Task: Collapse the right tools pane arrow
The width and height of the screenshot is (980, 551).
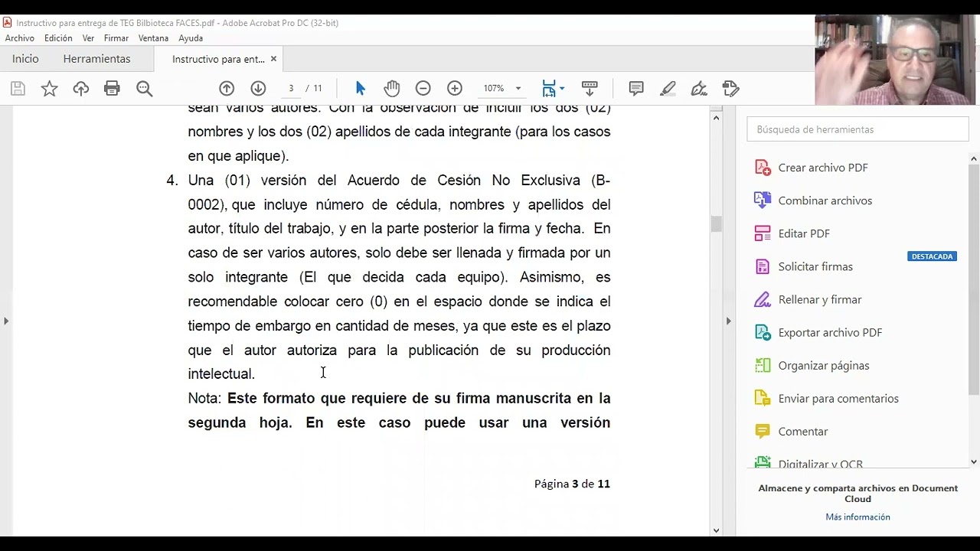Action: click(x=728, y=321)
